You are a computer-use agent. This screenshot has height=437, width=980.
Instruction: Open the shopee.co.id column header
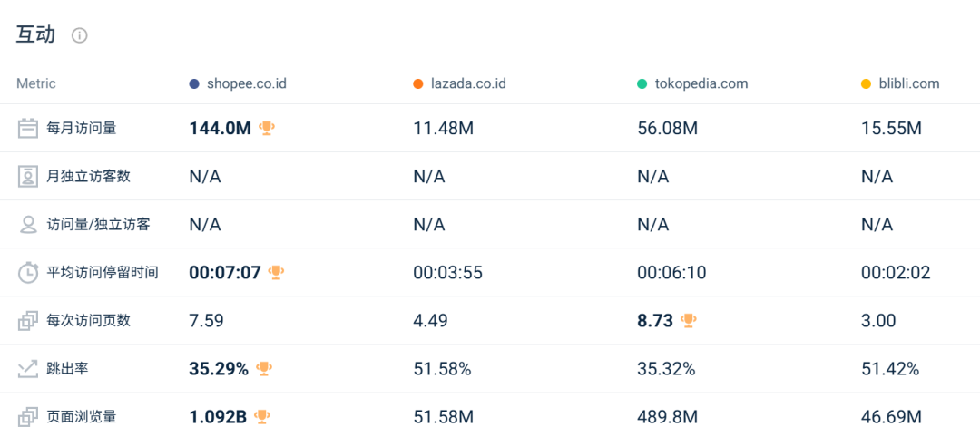pos(246,83)
